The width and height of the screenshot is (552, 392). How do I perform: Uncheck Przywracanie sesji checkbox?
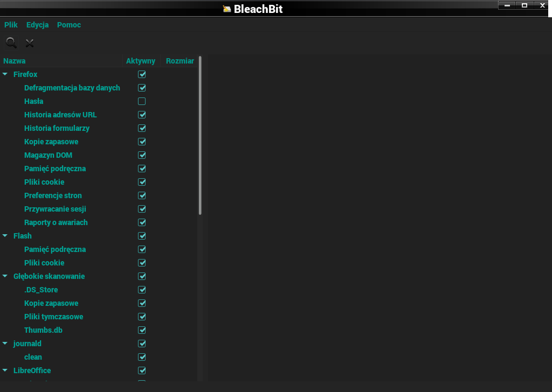(142, 209)
